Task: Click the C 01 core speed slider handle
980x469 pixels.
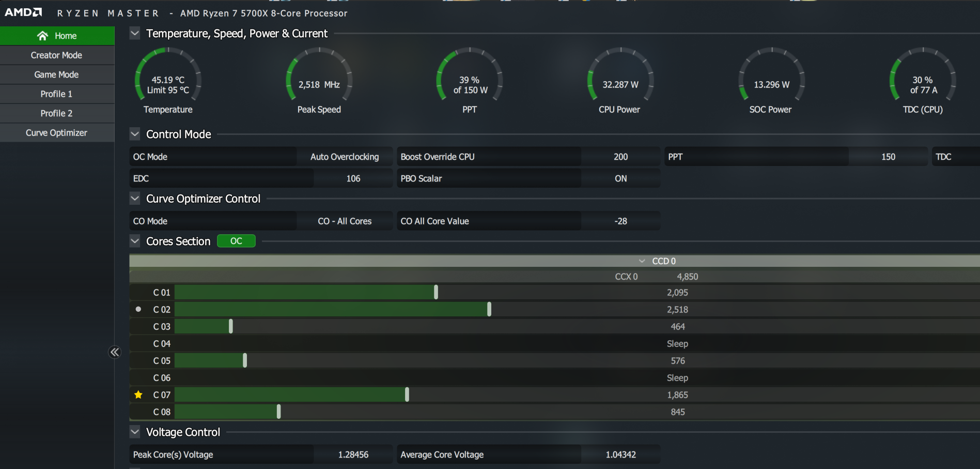Action: (x=436, y=292)
